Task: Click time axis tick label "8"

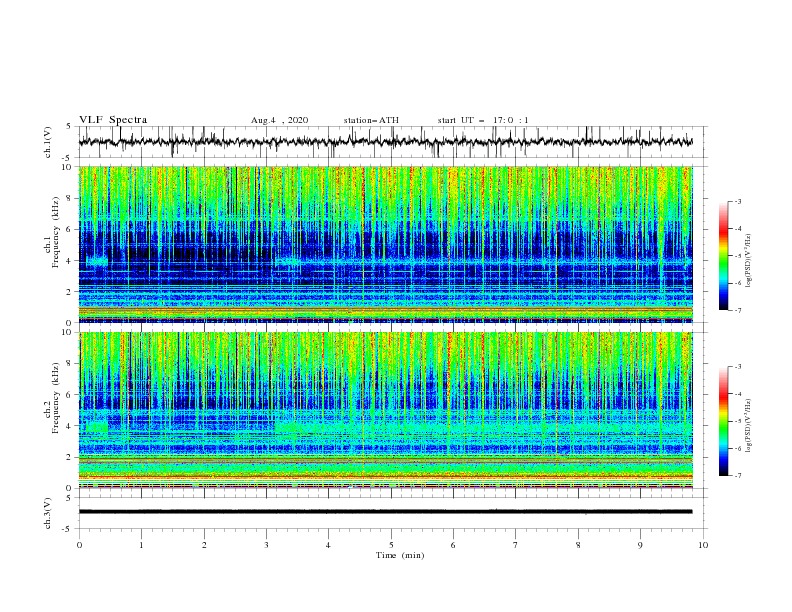Action: pyautogui.click(x=578, y=545)
